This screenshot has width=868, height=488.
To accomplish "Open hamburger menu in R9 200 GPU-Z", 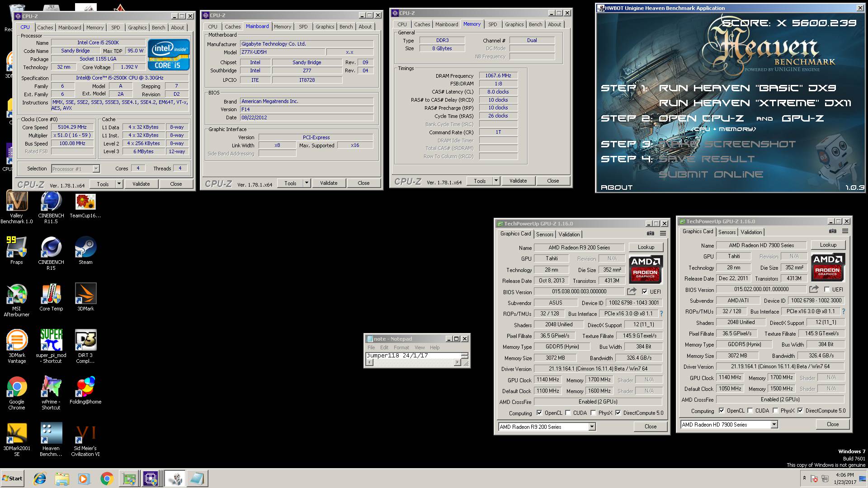I will [x=663, y=234].
